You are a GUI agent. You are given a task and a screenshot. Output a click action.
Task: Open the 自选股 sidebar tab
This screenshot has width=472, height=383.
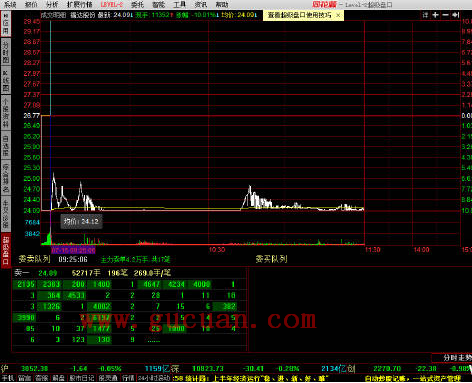pyautogui.click(x=6, y=146)
